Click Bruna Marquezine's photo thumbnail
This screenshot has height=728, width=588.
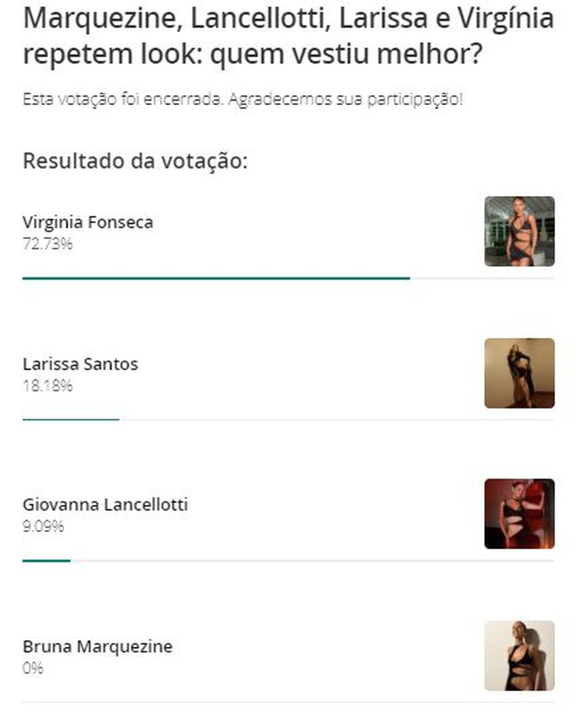tap(519, 655)
